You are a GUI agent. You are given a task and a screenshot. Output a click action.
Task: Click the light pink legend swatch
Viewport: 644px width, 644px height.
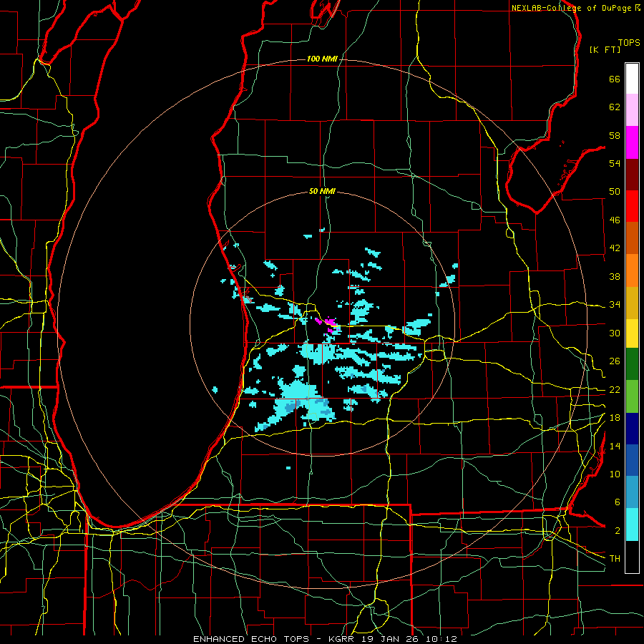632,109
